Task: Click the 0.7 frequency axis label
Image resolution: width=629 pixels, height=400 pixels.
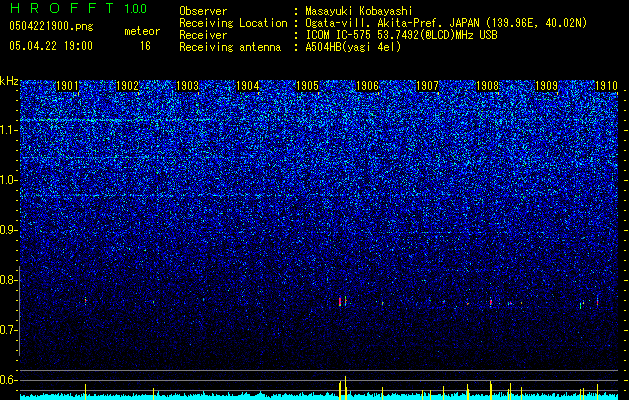Action: pos(8,330)
